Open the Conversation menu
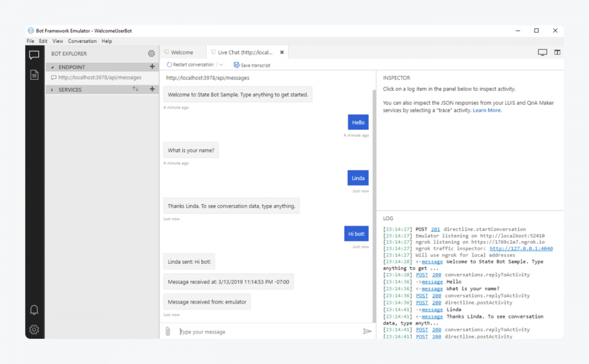Viewport: 589px width, 364px height. point(82,41)
